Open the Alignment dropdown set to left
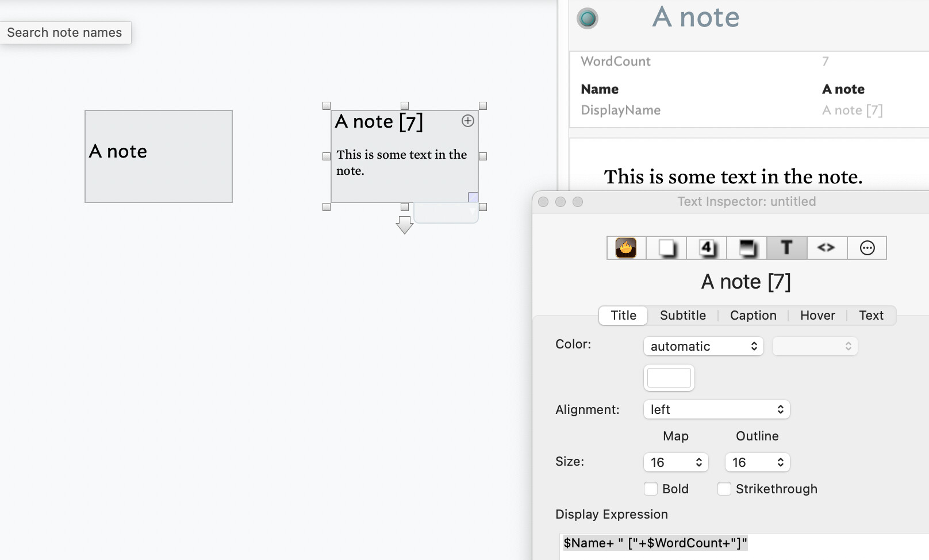This screenshot has width=929, height=560. coord(716,409)
